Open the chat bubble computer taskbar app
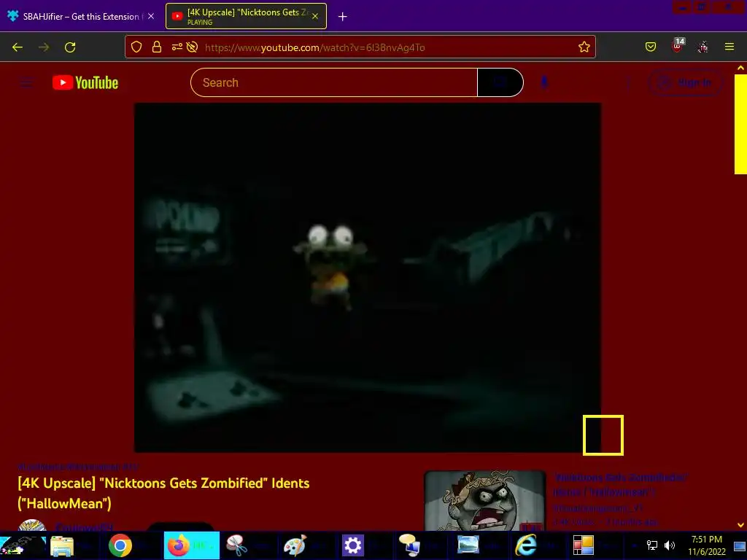747x560 pixels. click(409, 545)
